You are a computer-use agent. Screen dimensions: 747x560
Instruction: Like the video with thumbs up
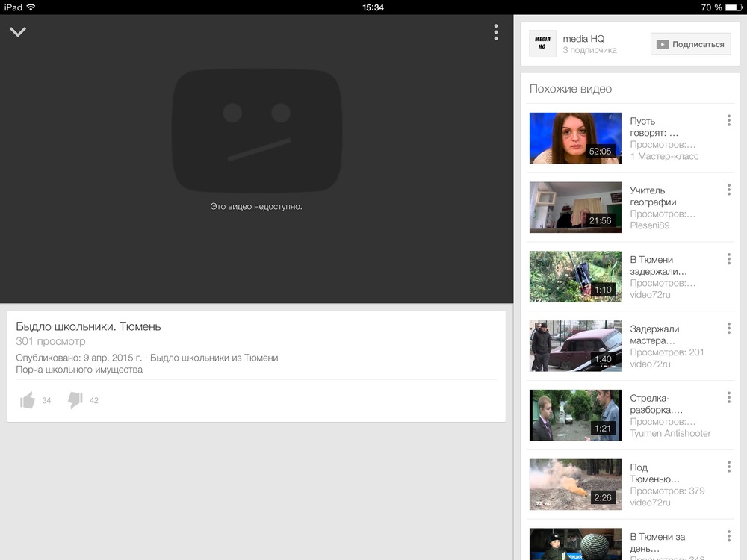28,400
